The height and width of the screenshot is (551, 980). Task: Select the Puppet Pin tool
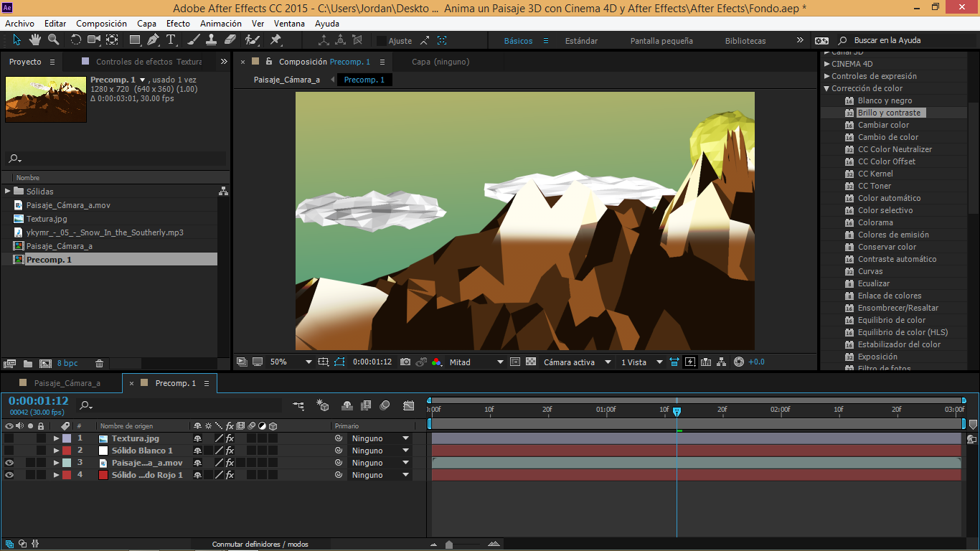coord(275,40)
